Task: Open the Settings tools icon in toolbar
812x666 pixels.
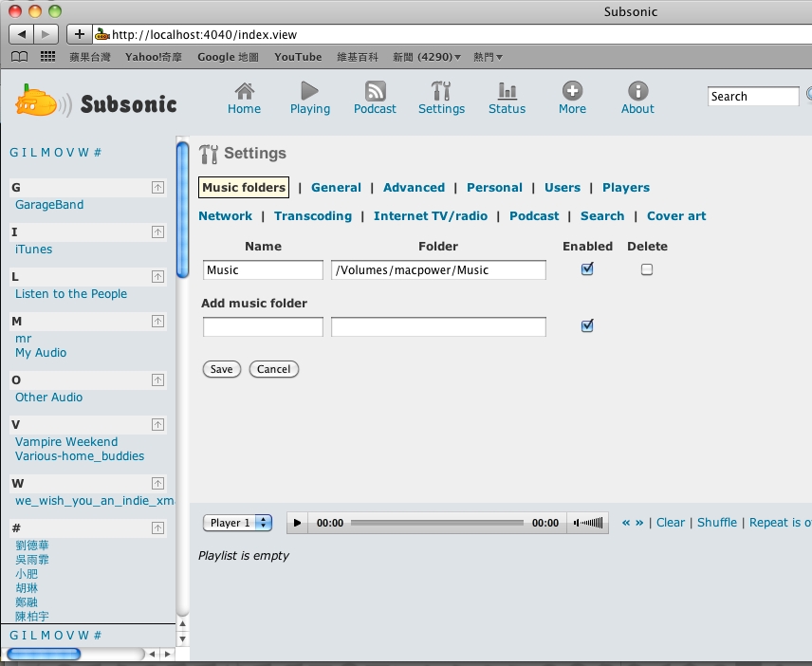Action: 441,91
